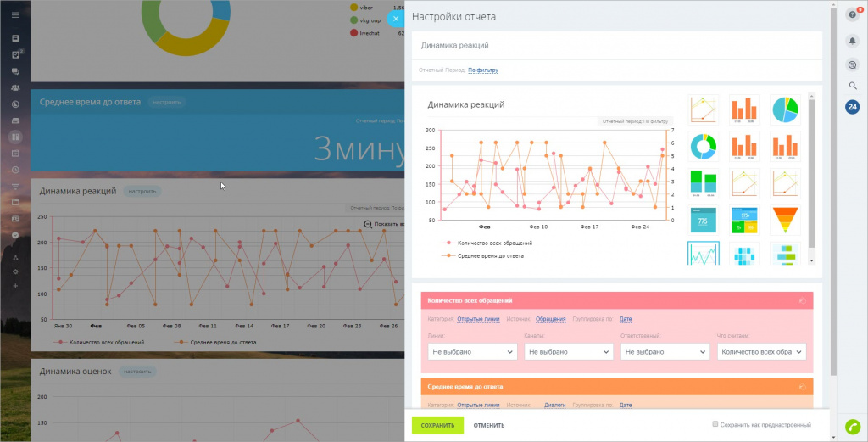Expand the 'Линии' dropdown
This screenshot has height=442, width=868.
tap(472, 352)
